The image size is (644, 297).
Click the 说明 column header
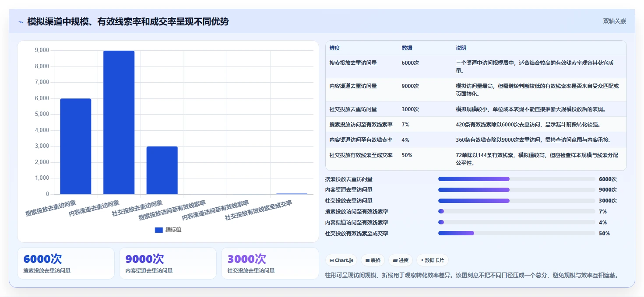pyautogui.click(x=461, y=48)
